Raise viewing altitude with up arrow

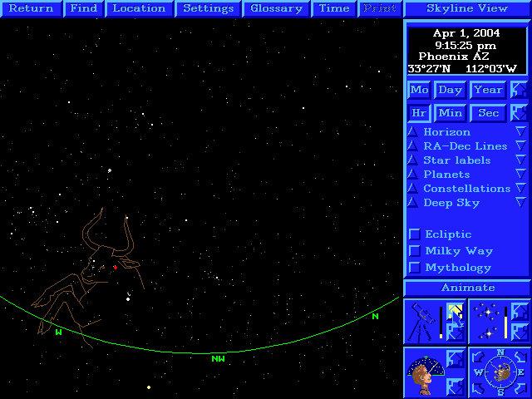tap(455, 359)
